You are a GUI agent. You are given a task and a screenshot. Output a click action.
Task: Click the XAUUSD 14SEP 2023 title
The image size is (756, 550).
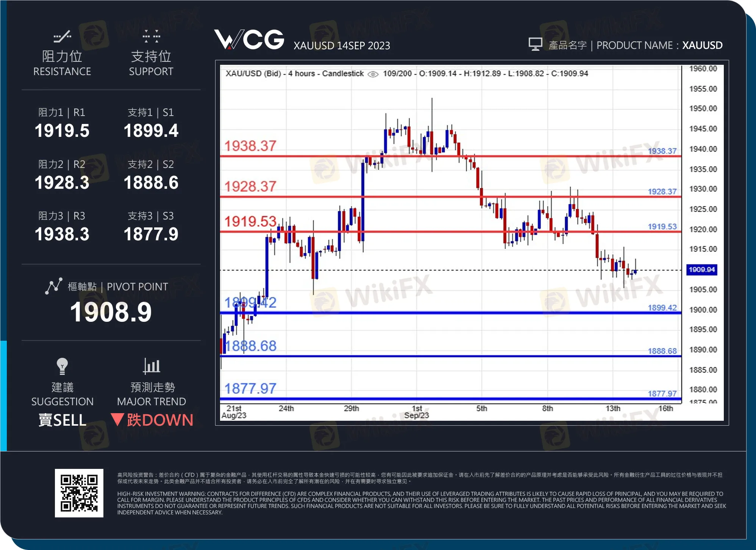[342, 46]
